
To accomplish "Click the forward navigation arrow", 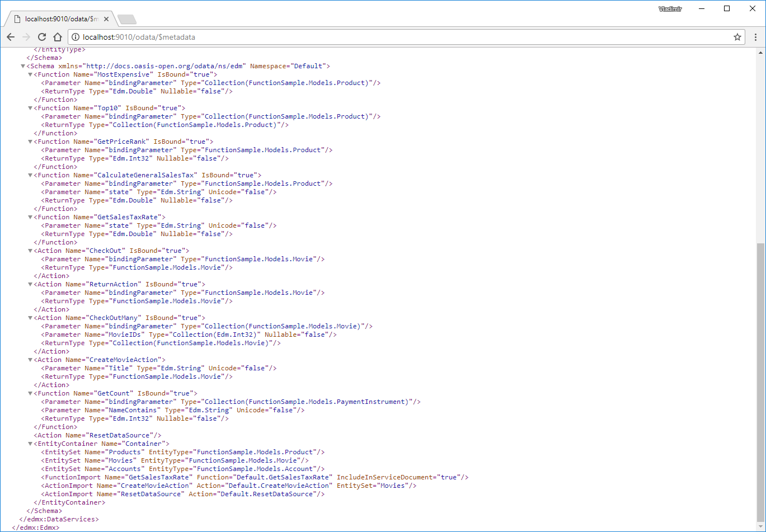I will pos(26,37).
